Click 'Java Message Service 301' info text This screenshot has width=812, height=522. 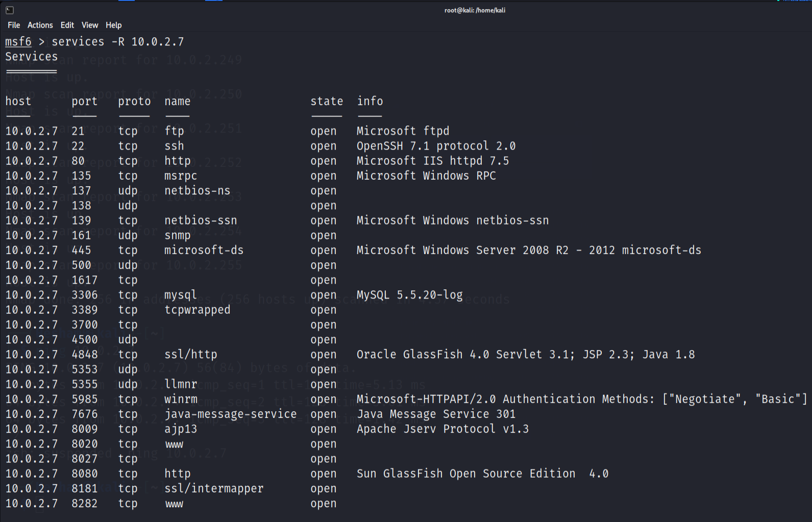(436, 414)
